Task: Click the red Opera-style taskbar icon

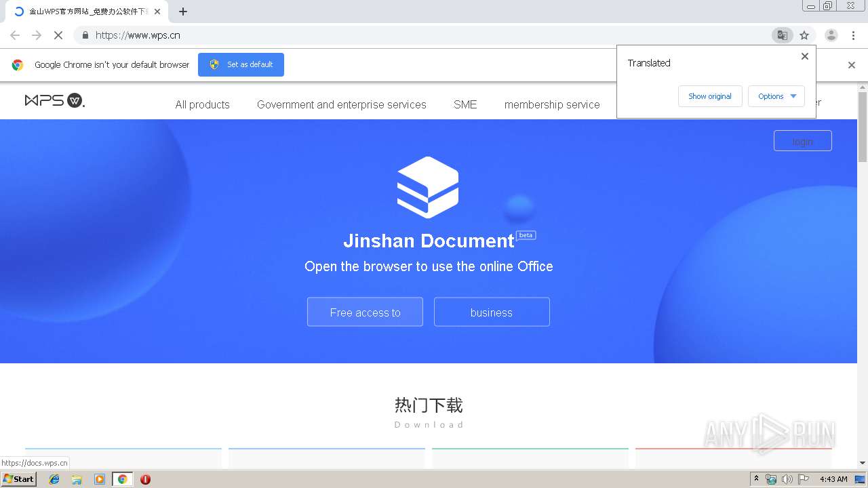Action: 145,479
